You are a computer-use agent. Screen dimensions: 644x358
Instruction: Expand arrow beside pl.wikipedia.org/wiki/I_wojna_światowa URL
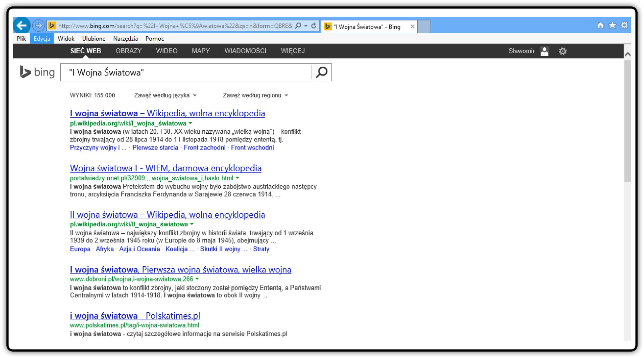click(191, 123)
